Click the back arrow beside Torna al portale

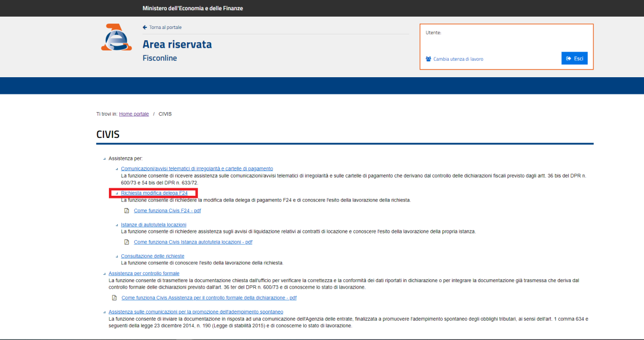coord(145,27)
